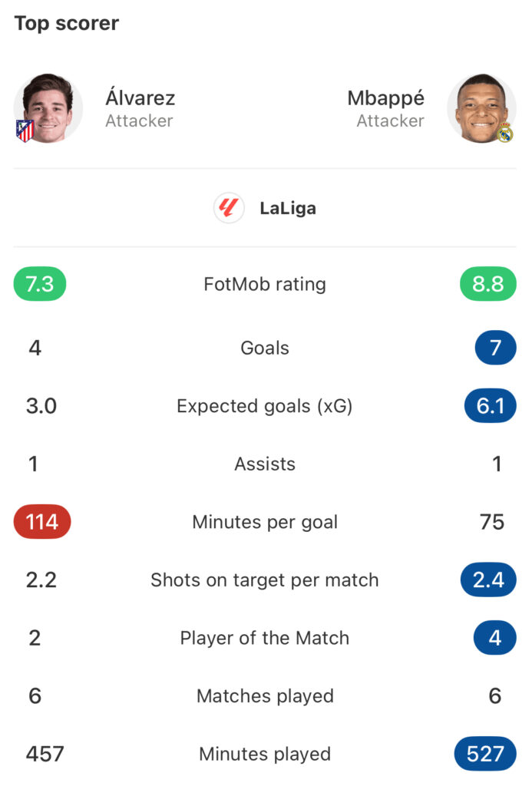The height and width of the screenshot is (786, 532).
Task: Click the Top scorer heading
Action: 67,24
